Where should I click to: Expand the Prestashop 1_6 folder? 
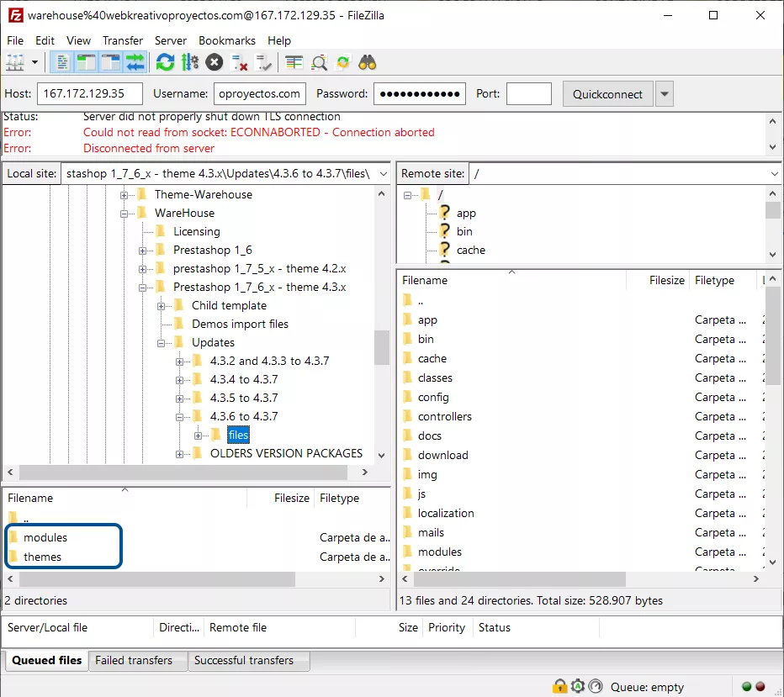pyautogui.click(x=142, y=251)
